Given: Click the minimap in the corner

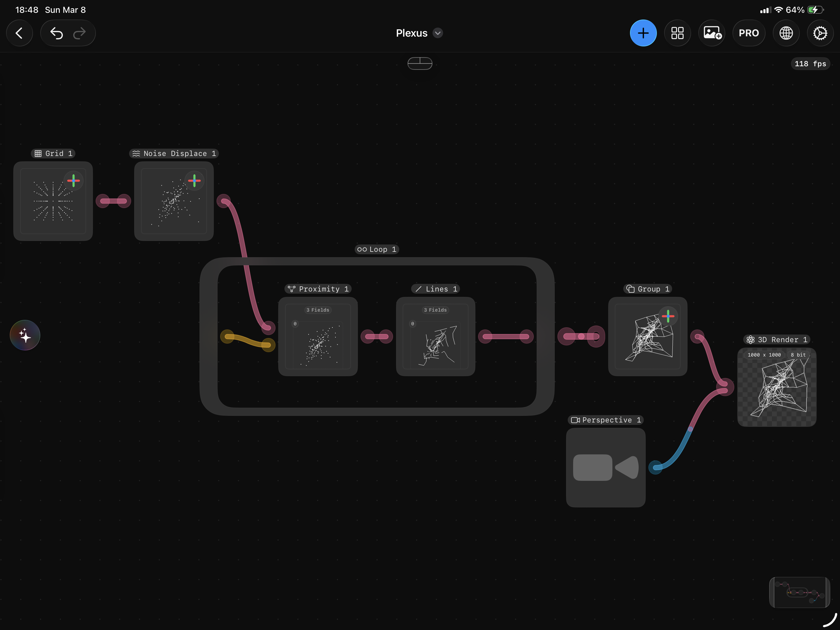Looking at the screenshot, I should click(x=799, y=592).
